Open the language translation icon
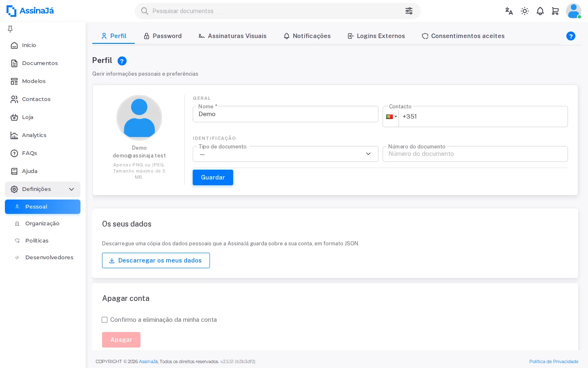The image size is (588, 368). (x=509, y=11)
